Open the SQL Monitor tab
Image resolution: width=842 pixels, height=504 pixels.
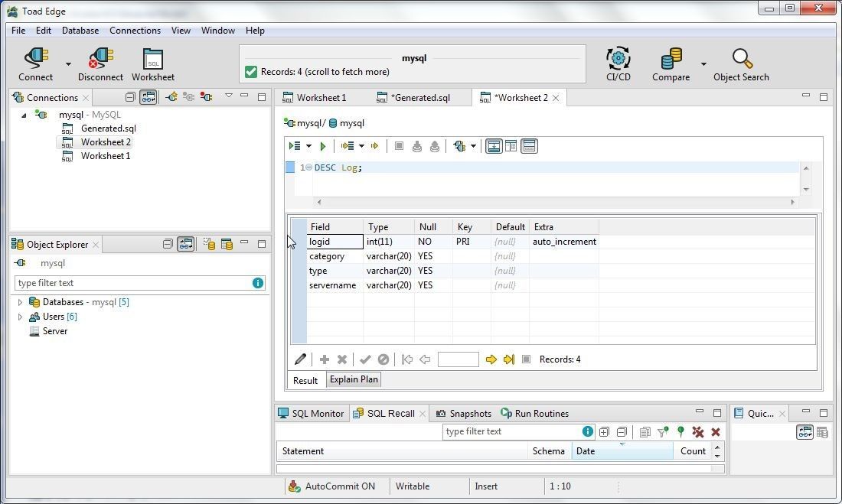pos(311,413)
